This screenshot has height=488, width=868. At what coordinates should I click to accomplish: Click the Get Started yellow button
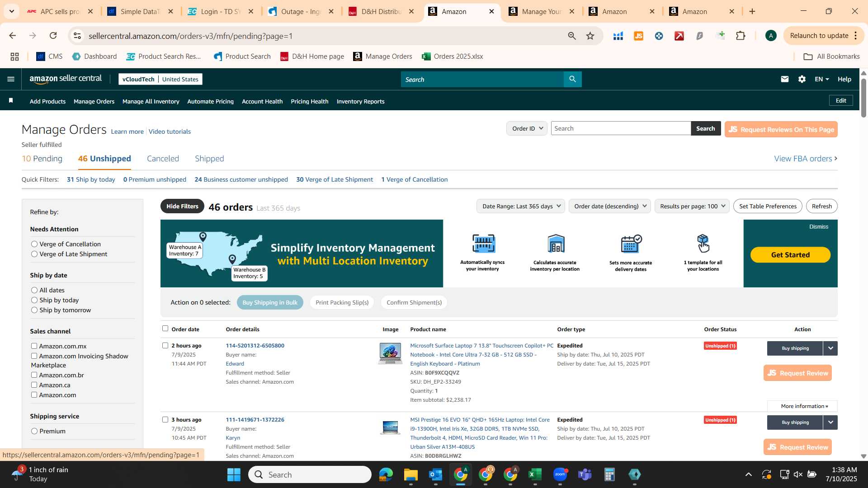pyautogui.click(x=790, y=255)
